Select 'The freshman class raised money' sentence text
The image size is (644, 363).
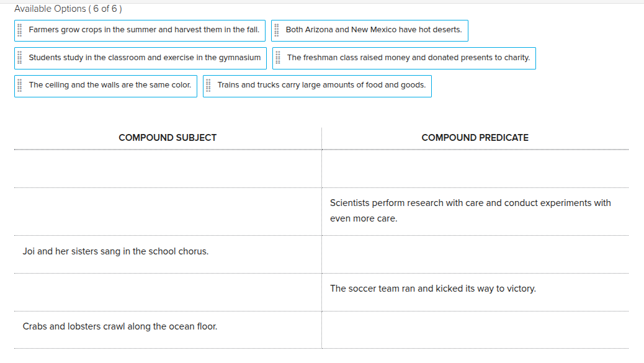(x=408, y=58)
